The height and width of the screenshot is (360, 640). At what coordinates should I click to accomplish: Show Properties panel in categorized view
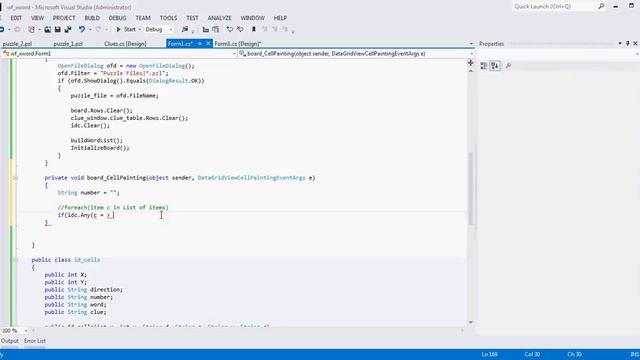(484, 65)
